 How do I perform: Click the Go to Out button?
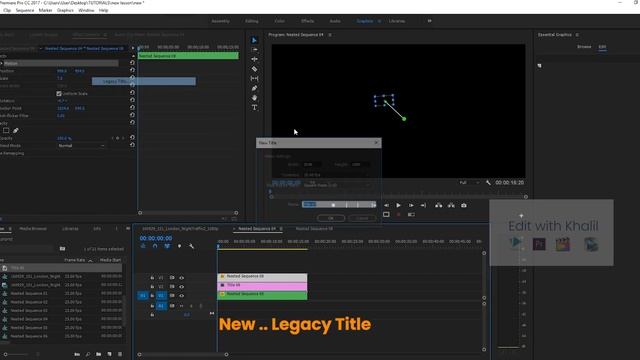click(423, 205)
